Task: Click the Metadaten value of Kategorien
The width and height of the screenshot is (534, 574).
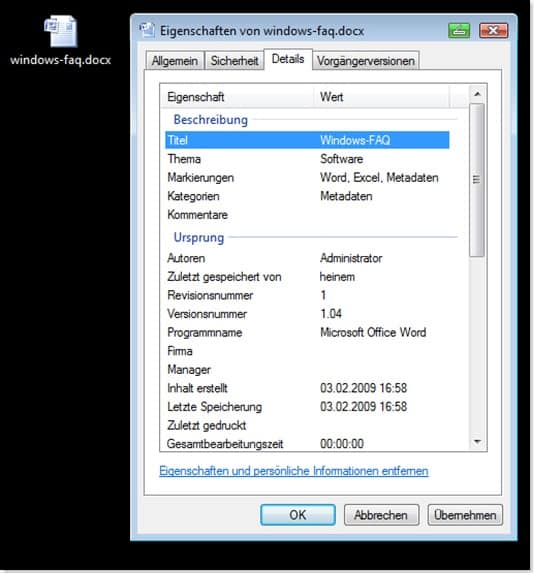Action: pos(346,196)
